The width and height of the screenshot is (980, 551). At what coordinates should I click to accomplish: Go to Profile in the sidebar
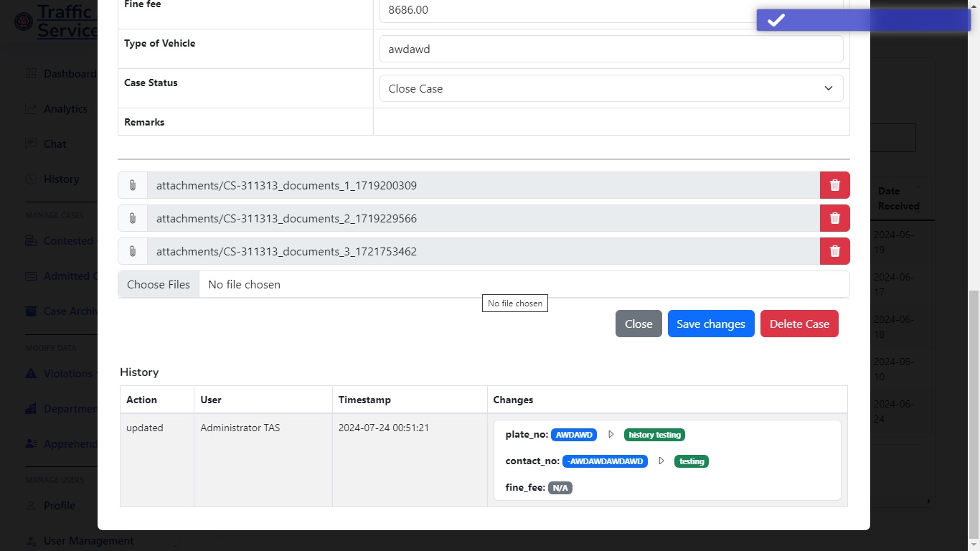pos(59,506)
